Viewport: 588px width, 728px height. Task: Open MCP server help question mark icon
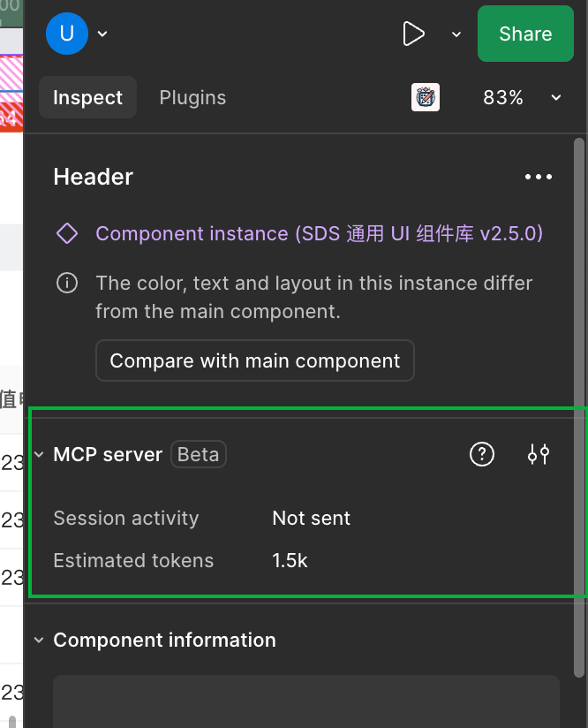pos(481,454)
